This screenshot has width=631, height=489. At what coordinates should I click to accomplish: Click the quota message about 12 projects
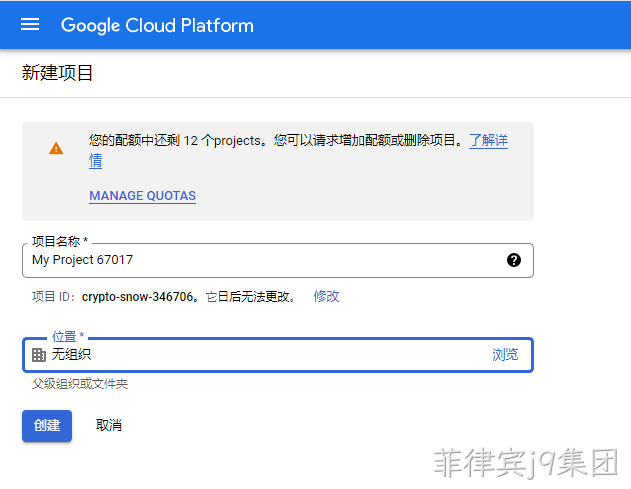(x=276, y=140)
